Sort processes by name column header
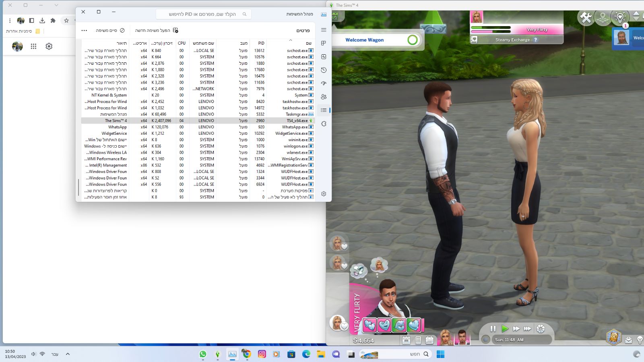644x362 pixels. (291, 43)
